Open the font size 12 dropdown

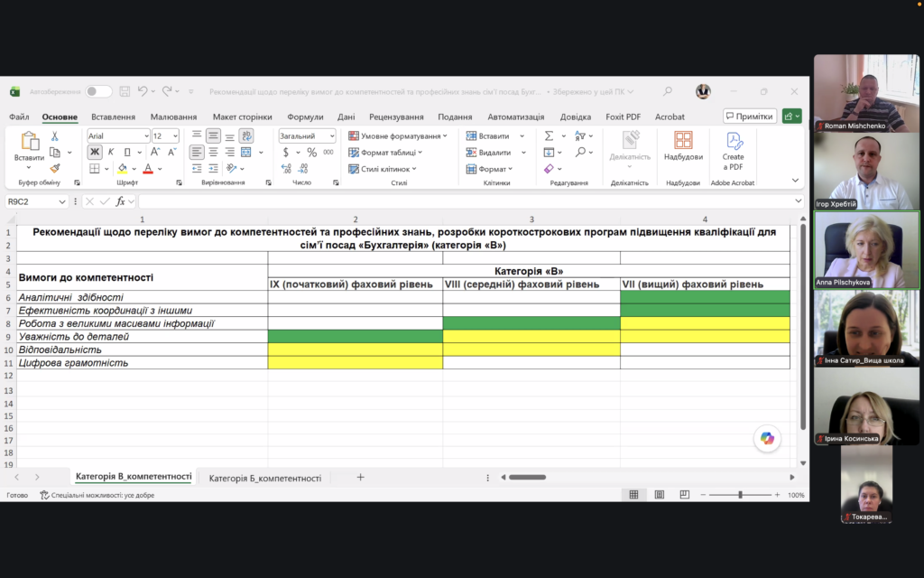point(175,136)
